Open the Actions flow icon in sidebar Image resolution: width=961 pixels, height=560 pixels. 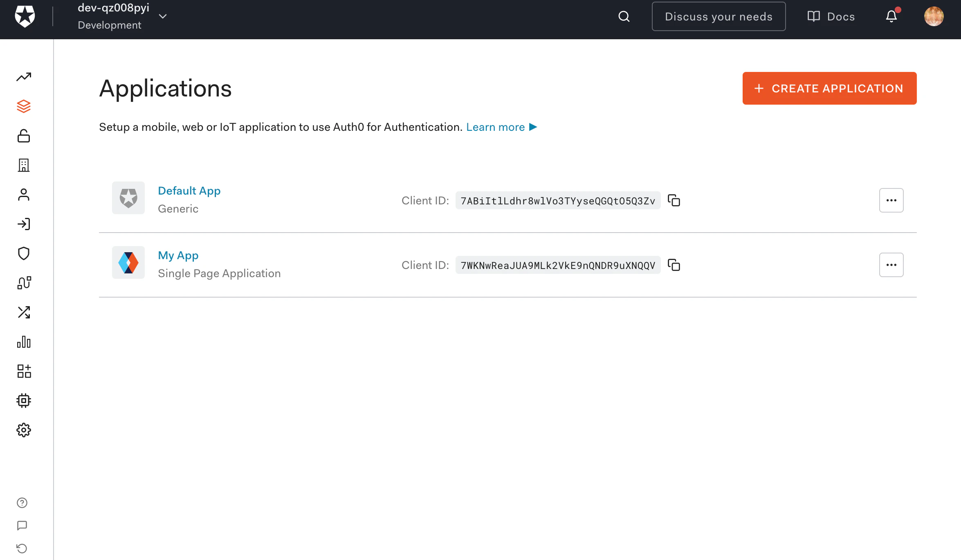pos(24,283)
